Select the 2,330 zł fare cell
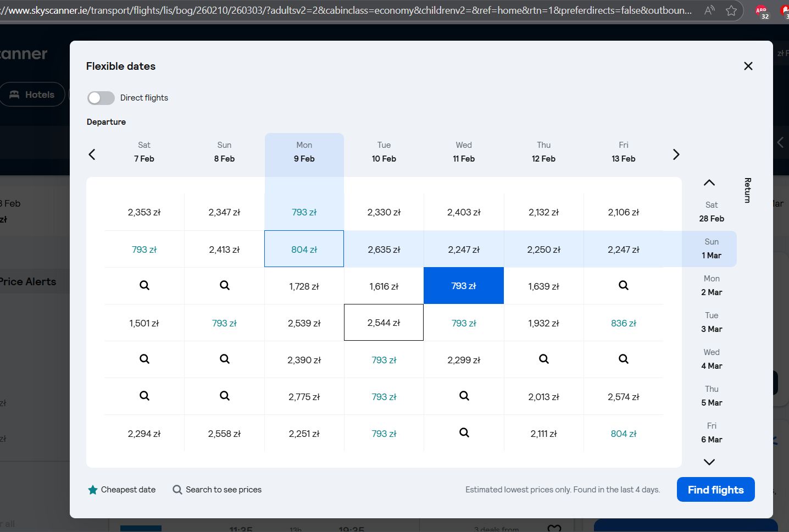The height and width of the screenshot is (532, 789). [384, 212]
